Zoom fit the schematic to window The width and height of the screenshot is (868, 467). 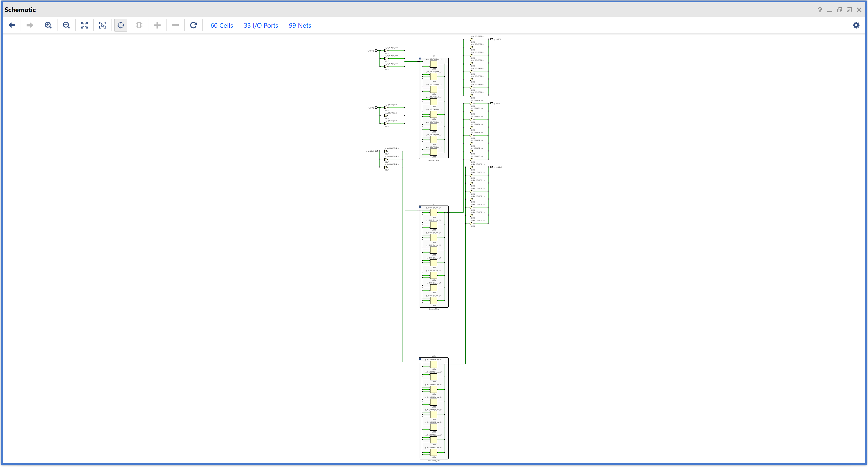[x=85, y=25]
